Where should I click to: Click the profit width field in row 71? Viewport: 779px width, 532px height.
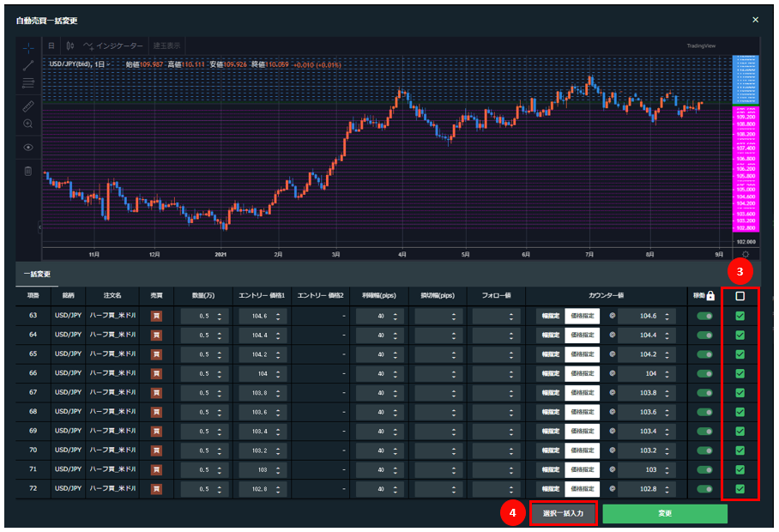pos(379,470)
